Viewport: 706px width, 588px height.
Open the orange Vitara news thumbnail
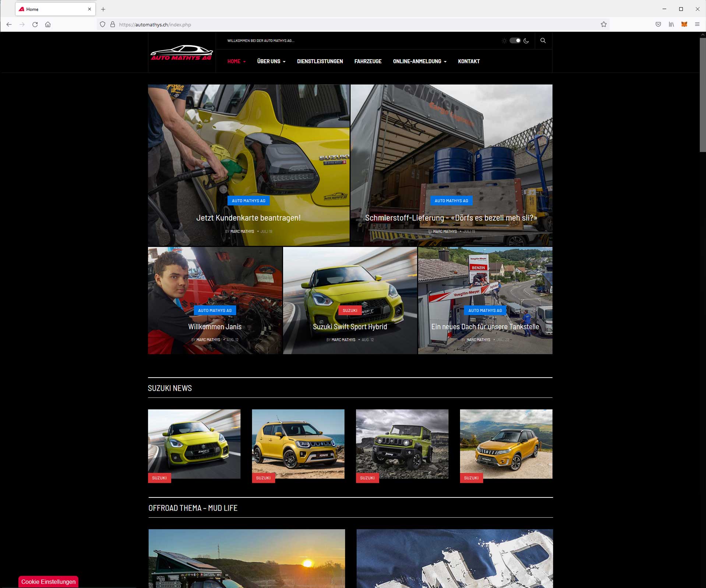(x=506, y=444)
